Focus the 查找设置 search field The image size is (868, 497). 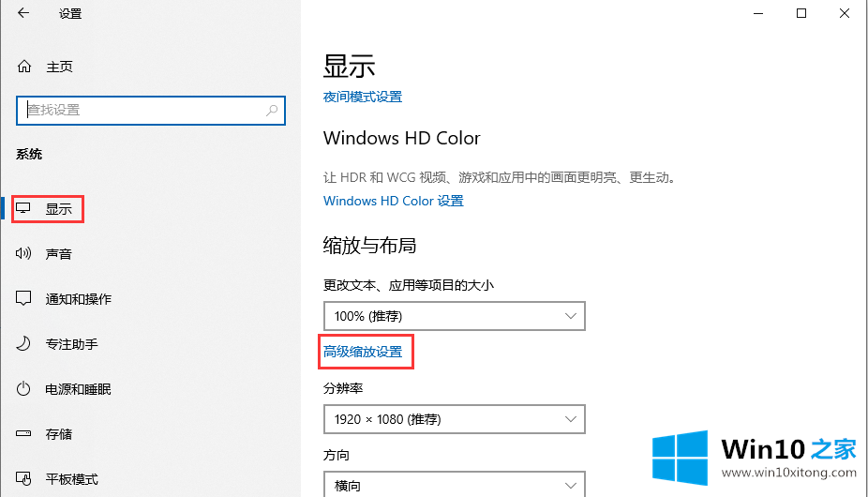[141, 110]
